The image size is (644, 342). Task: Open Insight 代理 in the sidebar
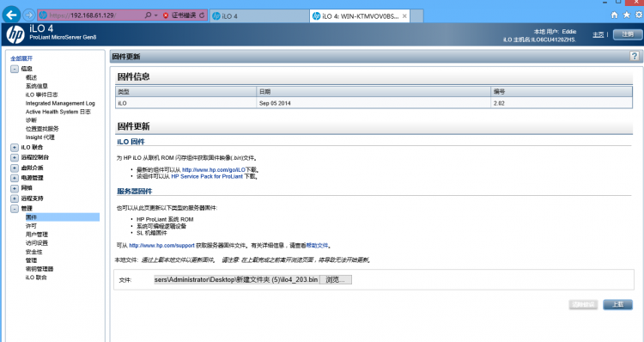[39, 137]
